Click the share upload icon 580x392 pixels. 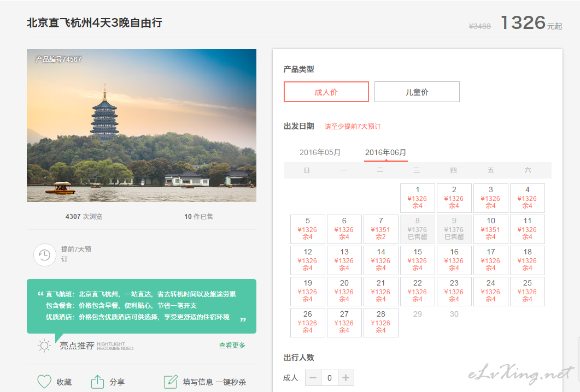pos(98,381)
